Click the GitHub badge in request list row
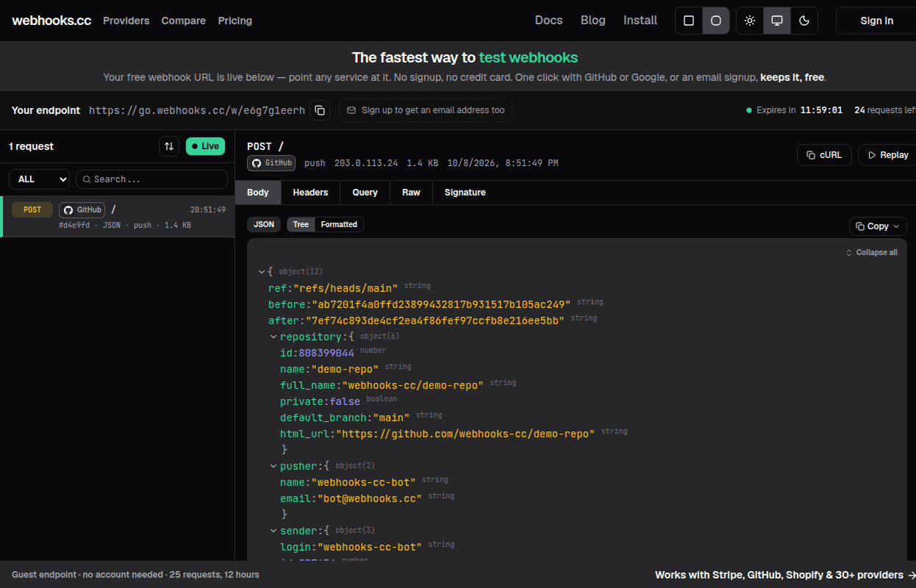The image size is (916, 588). (x=82, y=210)
